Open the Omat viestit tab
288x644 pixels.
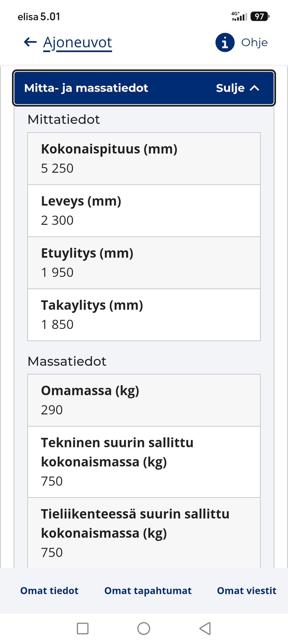point(247,591)
